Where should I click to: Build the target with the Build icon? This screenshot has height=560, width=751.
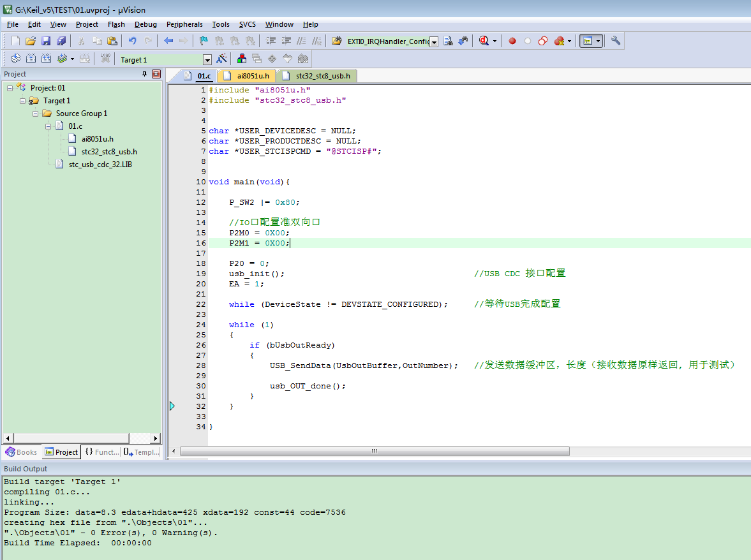coord(31,59)
